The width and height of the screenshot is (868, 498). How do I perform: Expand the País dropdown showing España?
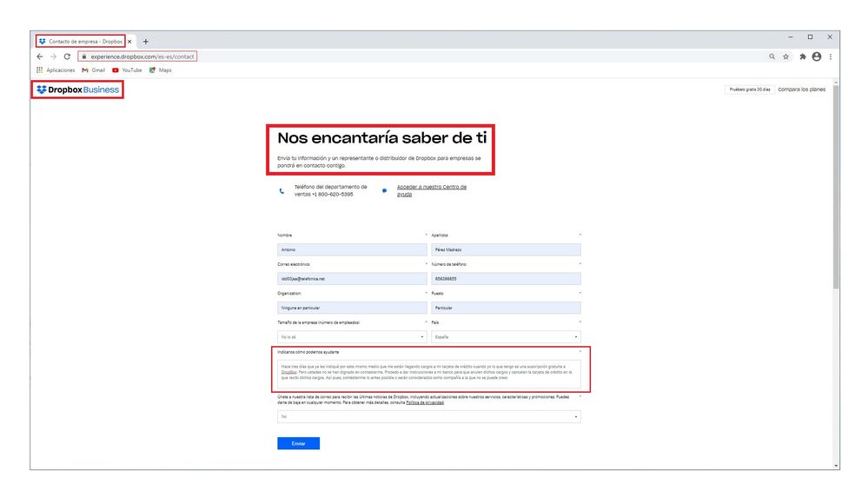tap(506, 337)
